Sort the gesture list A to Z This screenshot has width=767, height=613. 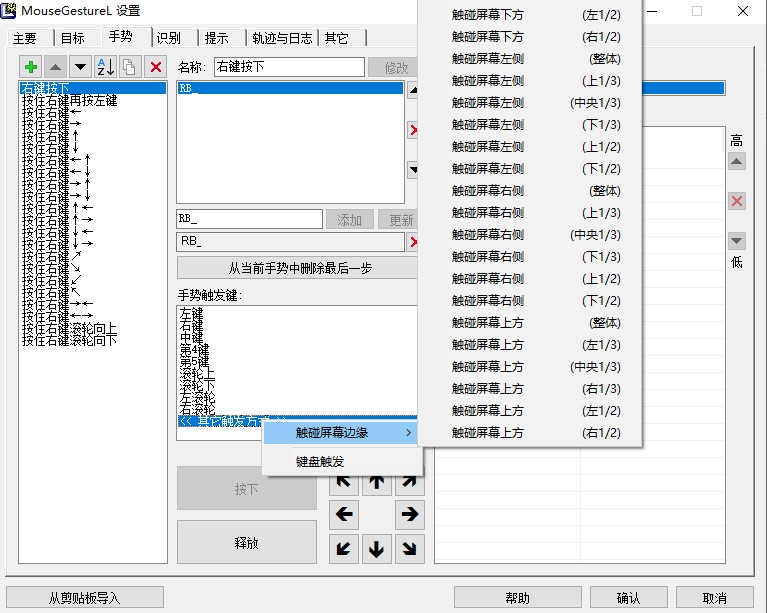(105, 67)
